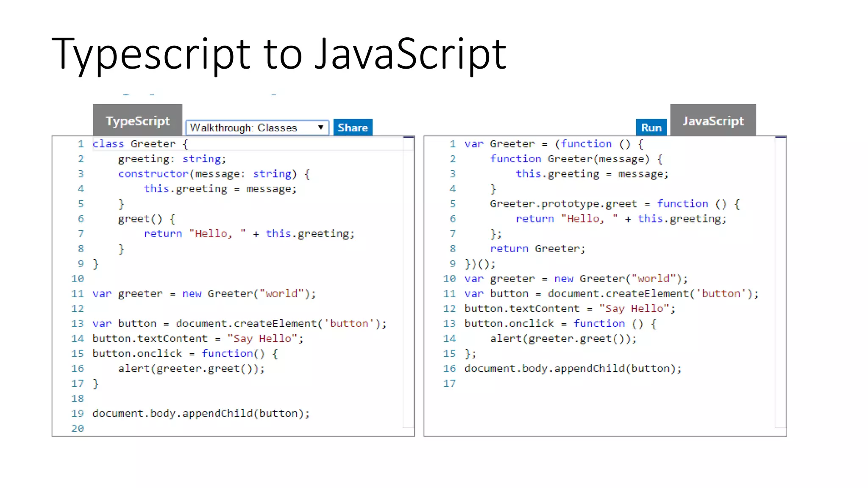Click 'document.body.appendChild(button);' on TypeScript line 19

201,413
